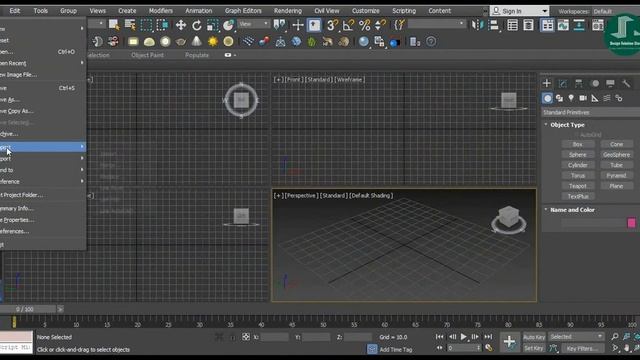Screen dimensions: 640x360
Task: Open the Rendering menu
Action: (288, 11)
